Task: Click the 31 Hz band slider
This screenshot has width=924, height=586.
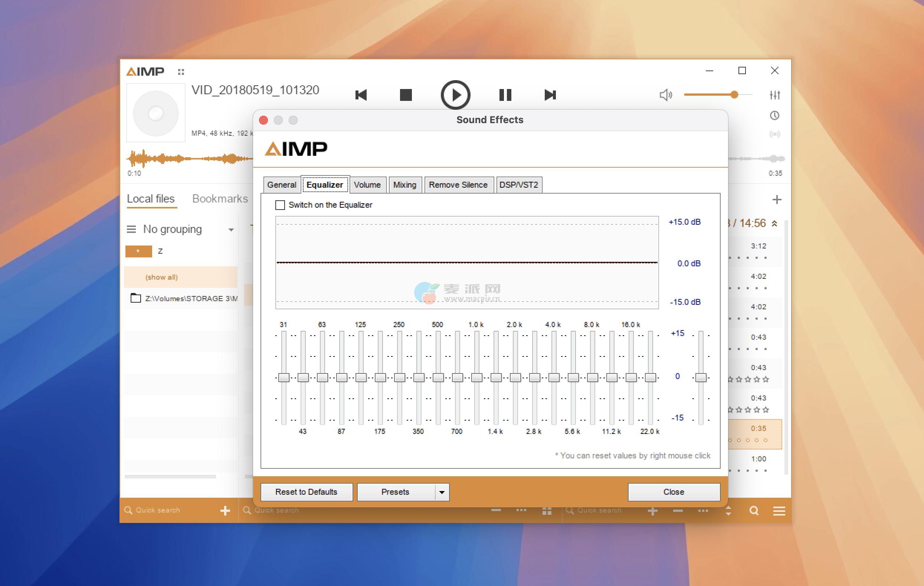Action: 284,377
